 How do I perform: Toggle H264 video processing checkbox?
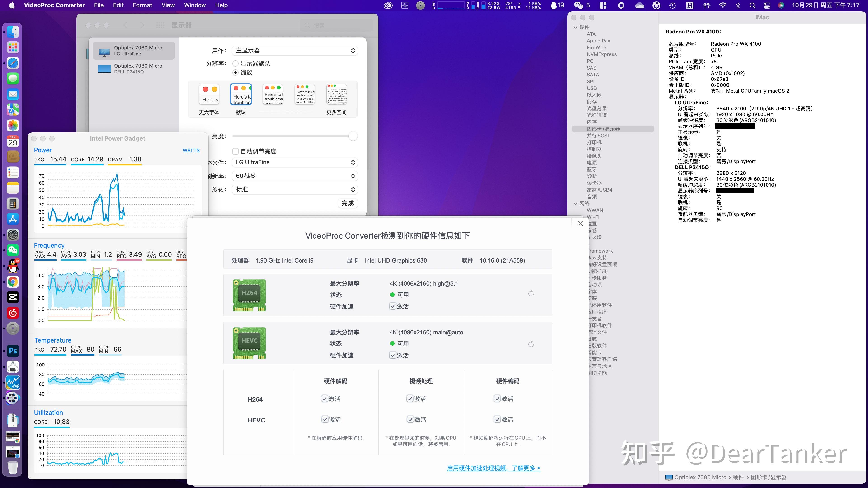[x=410, y=399]
